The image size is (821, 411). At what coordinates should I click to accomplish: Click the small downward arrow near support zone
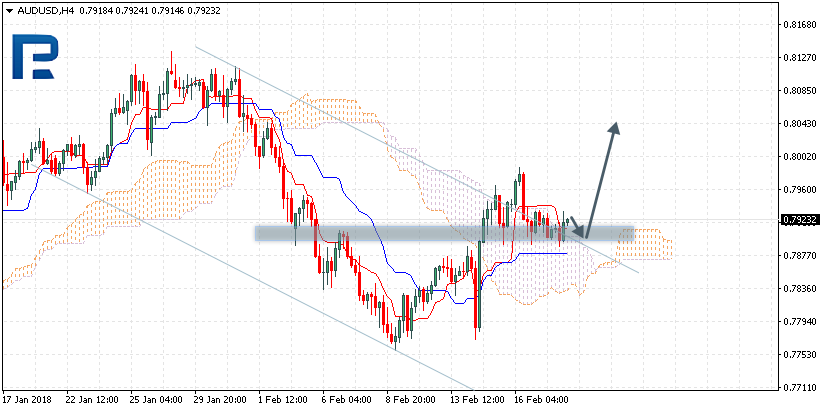577,228
